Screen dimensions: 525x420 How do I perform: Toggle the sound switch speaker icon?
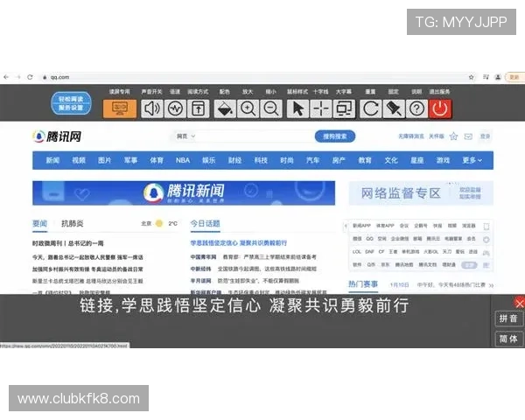pyautogui.click(x=152, y=108)
